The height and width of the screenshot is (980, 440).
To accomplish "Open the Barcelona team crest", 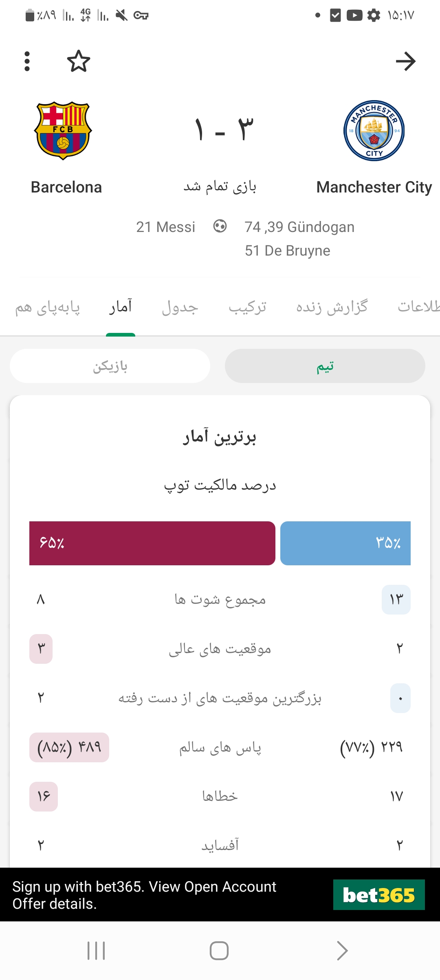I will point(63,131).
